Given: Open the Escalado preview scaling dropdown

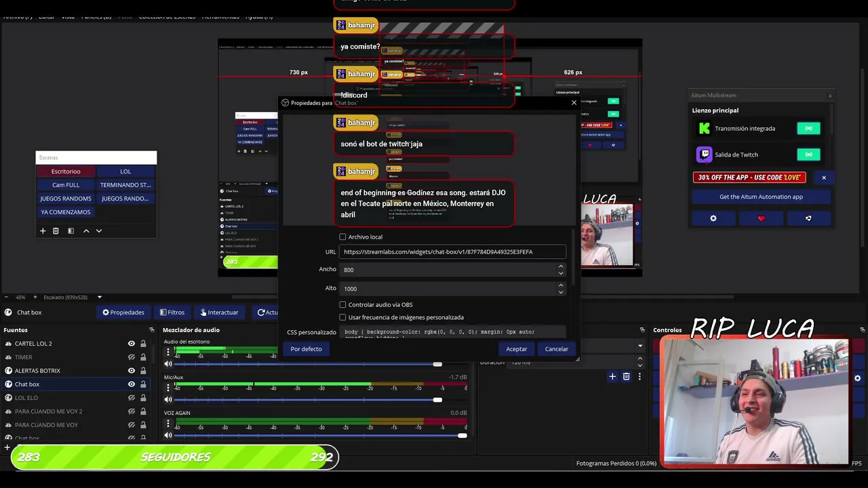Looking at the screenshot, I should tap(100, 297).
